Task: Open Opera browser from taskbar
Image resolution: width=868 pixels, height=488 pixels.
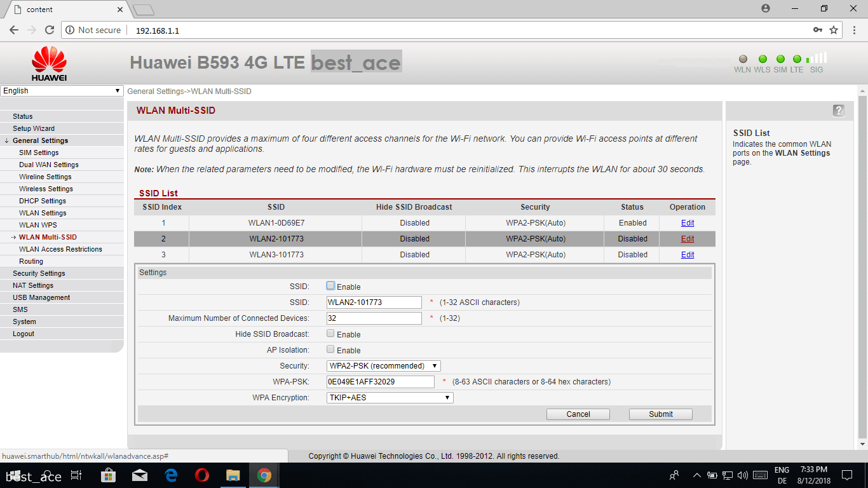Action: 202,475
